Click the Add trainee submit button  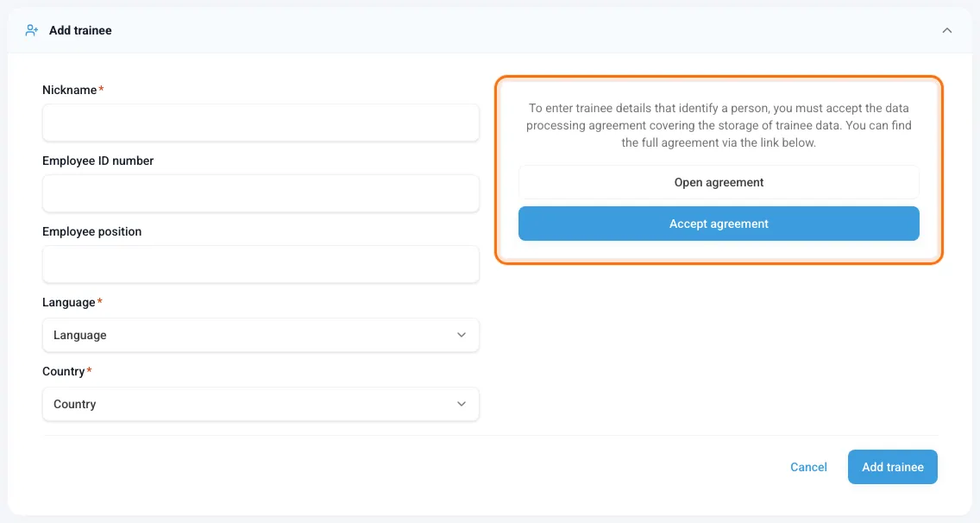(x=893, y=467)
